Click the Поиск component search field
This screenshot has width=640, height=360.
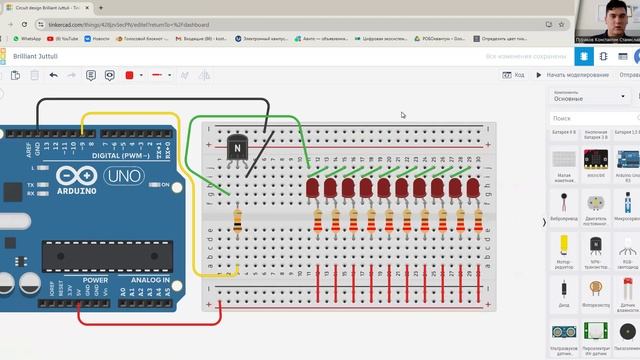[x=594, y=118]
